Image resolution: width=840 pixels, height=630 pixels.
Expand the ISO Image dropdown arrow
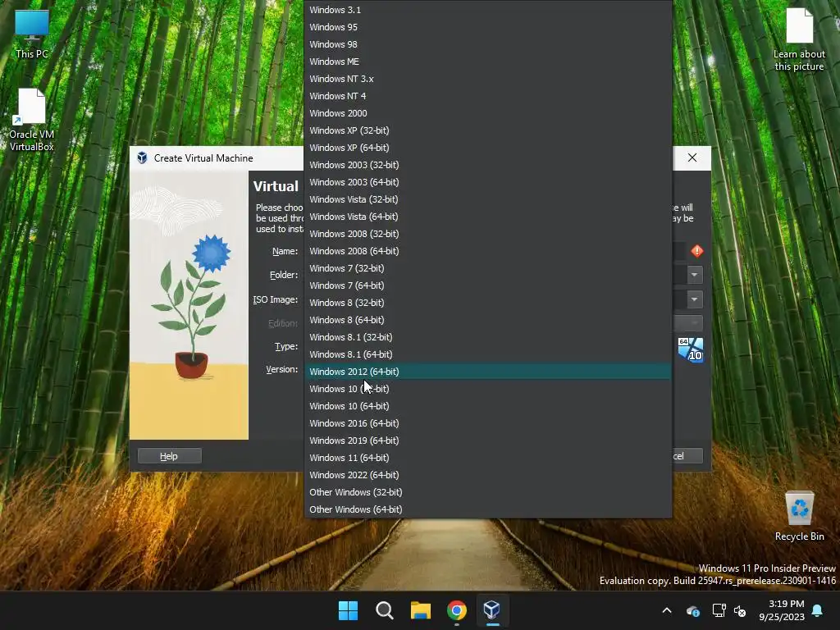(694, 299)
